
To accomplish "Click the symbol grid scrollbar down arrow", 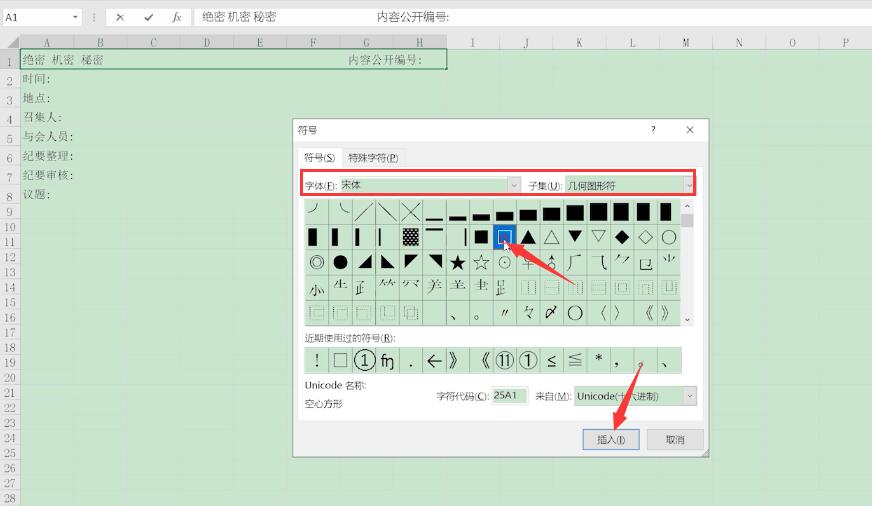I will point(687,320).
